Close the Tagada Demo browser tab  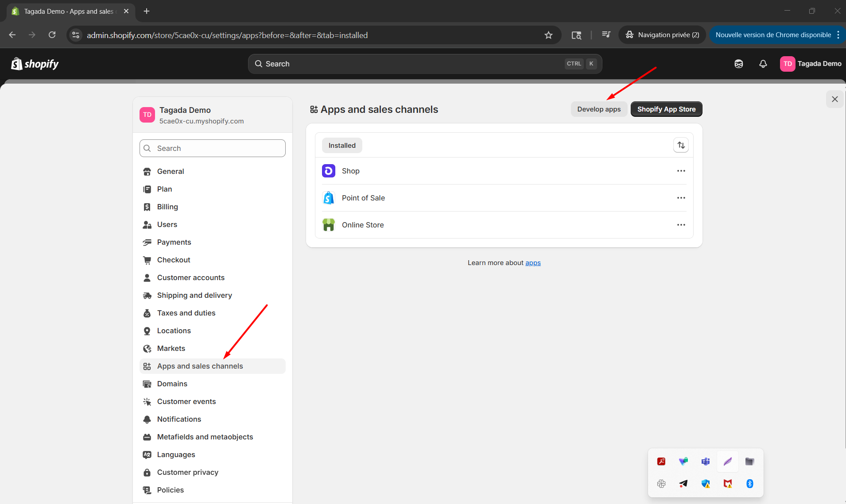pyautogui.click(x=126, y=11)
